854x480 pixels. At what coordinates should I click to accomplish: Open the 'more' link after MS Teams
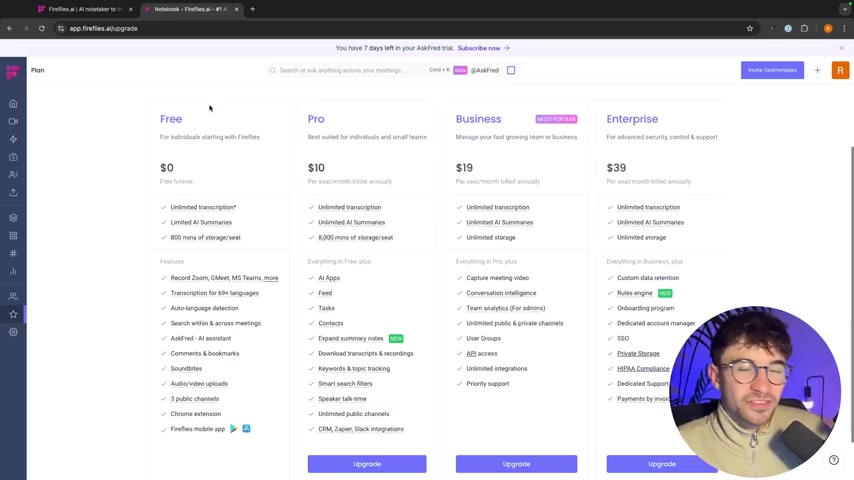coord(271,278)
